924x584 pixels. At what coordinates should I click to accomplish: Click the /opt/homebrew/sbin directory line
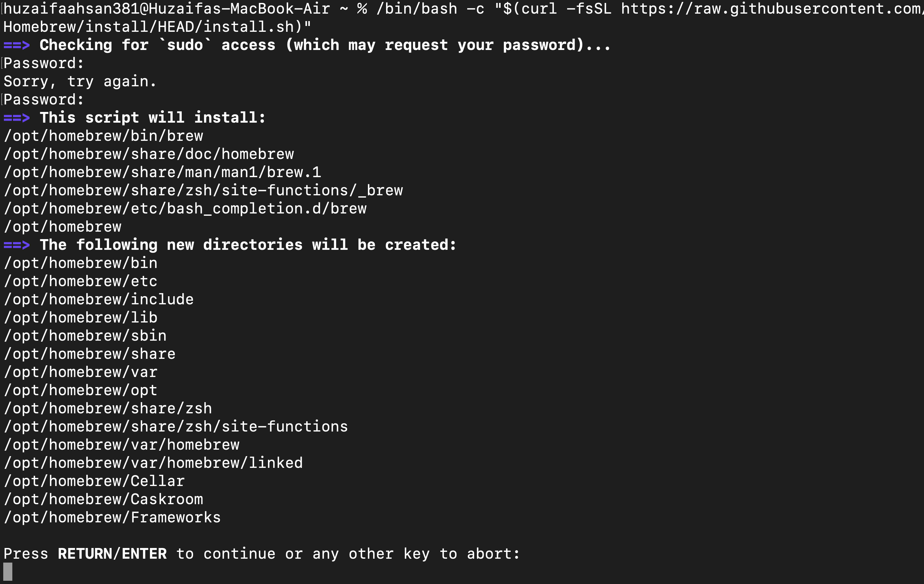(85, 336)
